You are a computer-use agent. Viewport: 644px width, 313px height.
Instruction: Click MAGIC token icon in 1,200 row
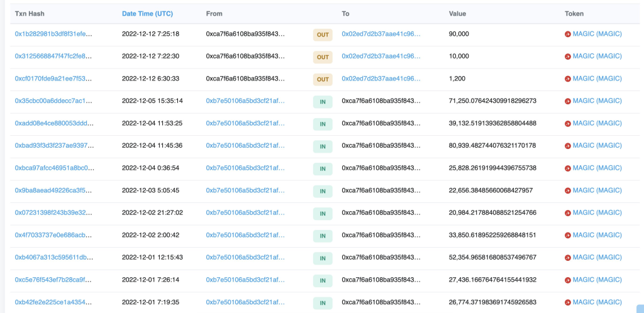coord(568,79)
